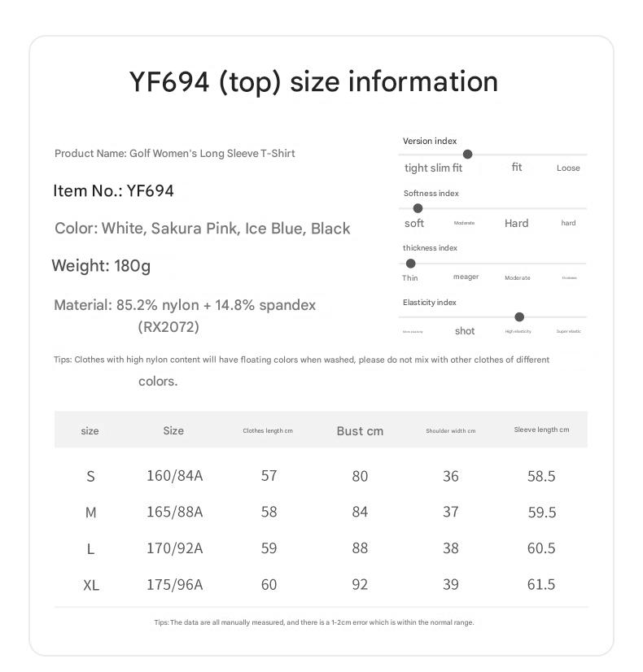643x672 pixels.
Task: Select the 160/84A size cell
Action: 174,476
